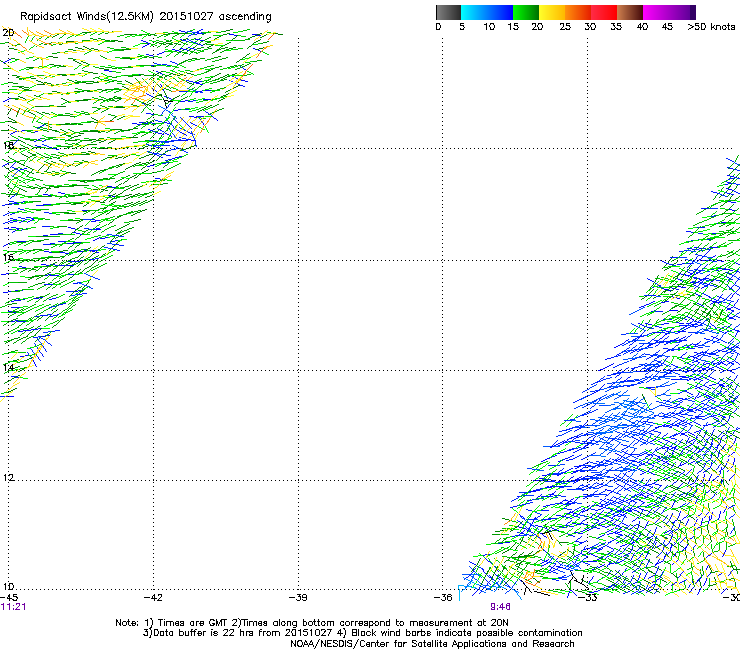Click the latitude label "14" on the left axis
740x650 pixels.
pyautogui.click(x=8, y=368)
